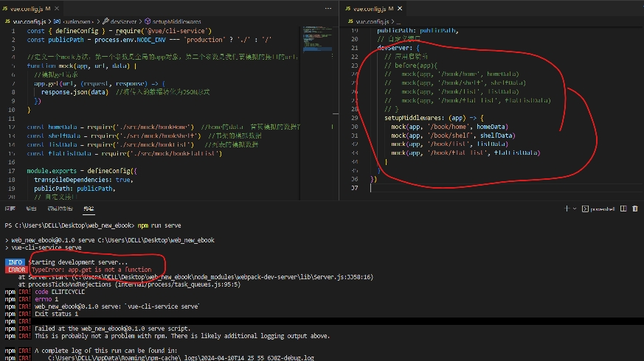Close the right vue.config.js tab
Screen dimensions: 644x361
400,7
